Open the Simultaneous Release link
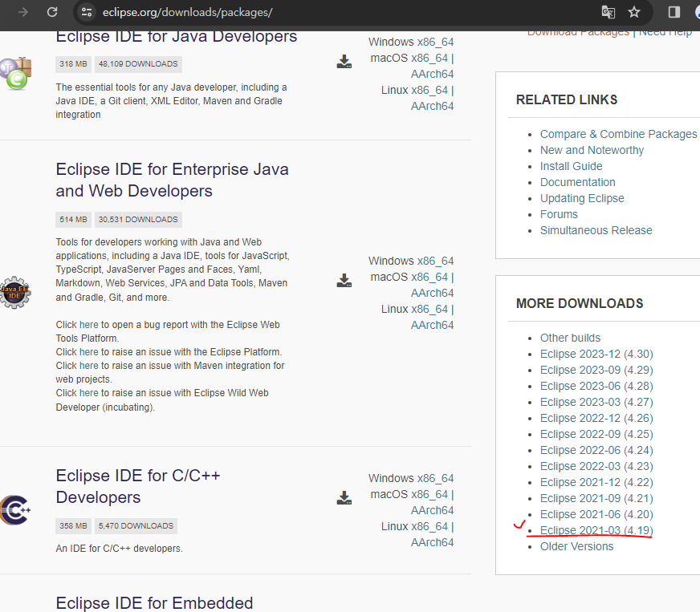Viewport: 700px width, 612px height. point(596,231)
